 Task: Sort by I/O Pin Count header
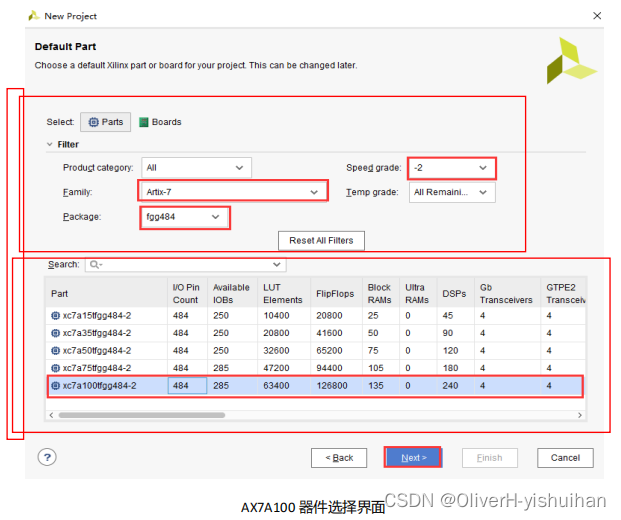pyautogui.click(x=187, y=293)
